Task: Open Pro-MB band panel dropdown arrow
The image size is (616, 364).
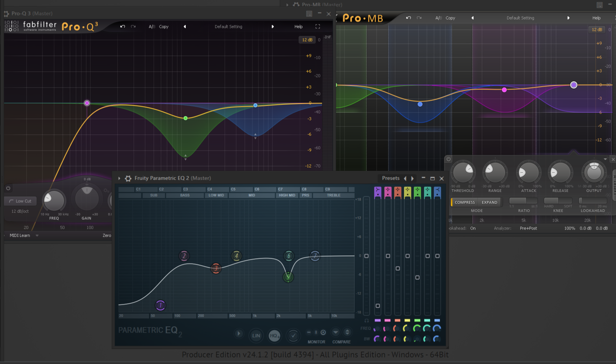Action: (x=605, y=159)
